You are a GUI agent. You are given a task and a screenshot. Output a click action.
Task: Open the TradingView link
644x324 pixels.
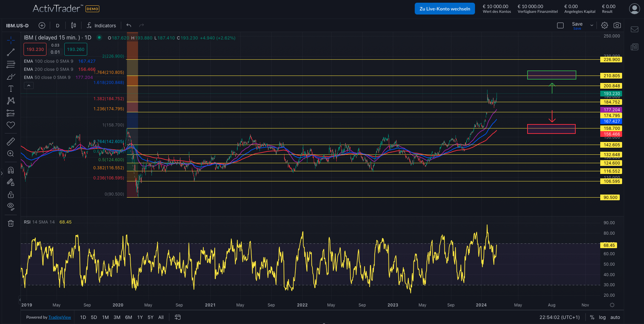tap(60, 317)
